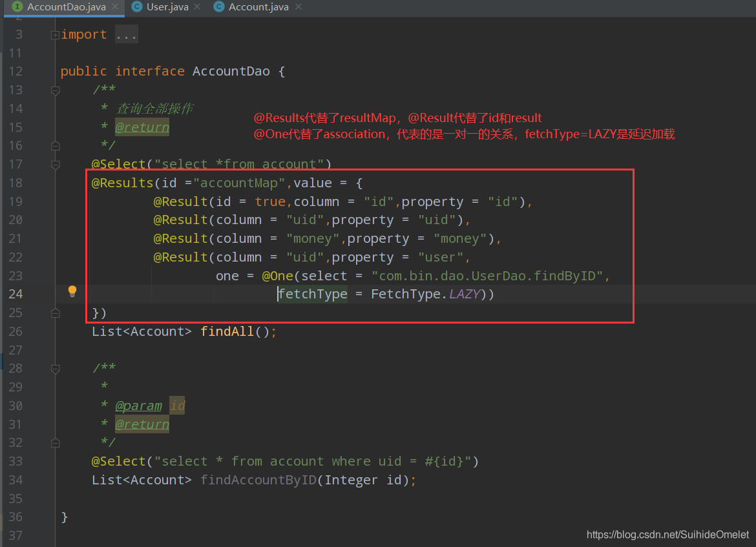
Task: Close the User.java tab
Action: click(197, 6)
